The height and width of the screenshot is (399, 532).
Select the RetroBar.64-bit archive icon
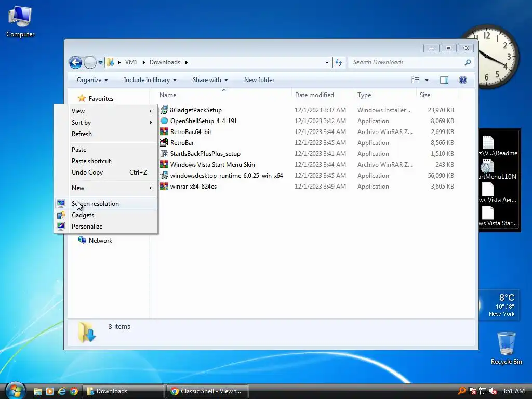pyautogui.click(x=164, y=131)
